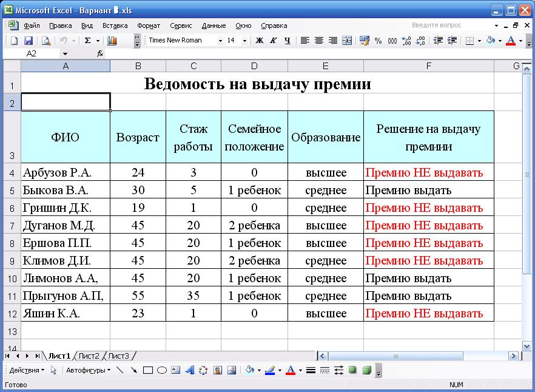Toggle italic formatting (К)
535x392 pixels.
point(274,42)
